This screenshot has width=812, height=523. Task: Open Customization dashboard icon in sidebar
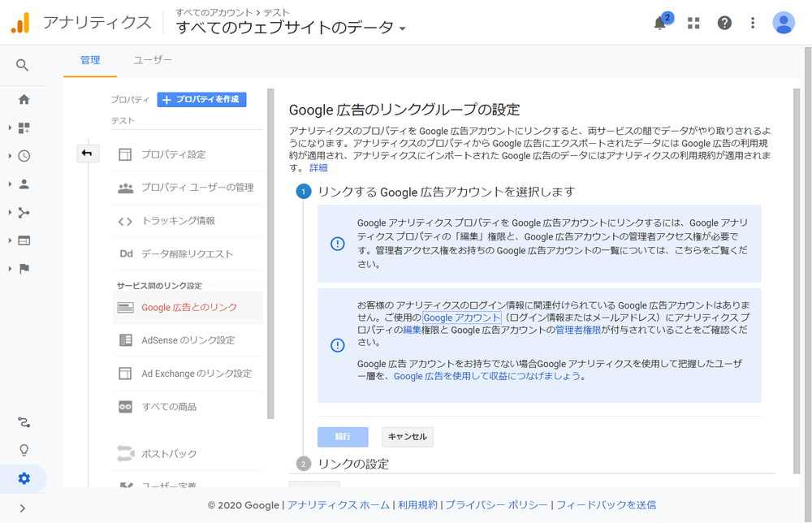tap(24, 128)
